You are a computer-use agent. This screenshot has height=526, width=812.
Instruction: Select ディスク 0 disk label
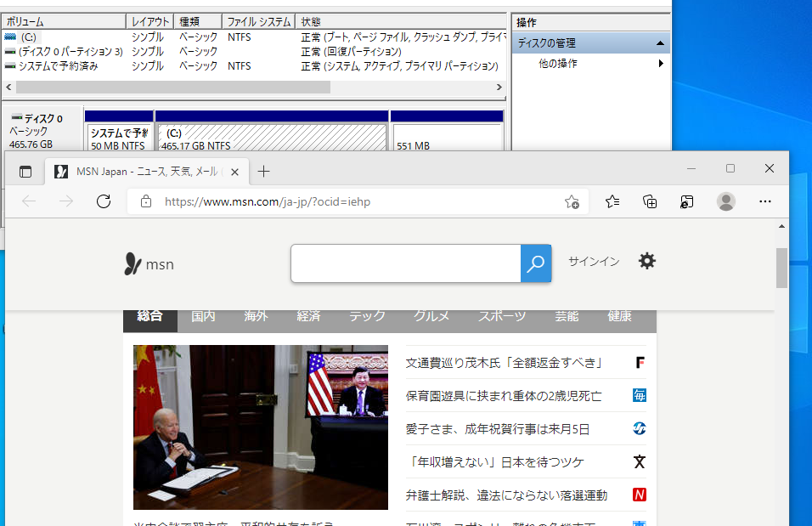(x=43, y=119)
